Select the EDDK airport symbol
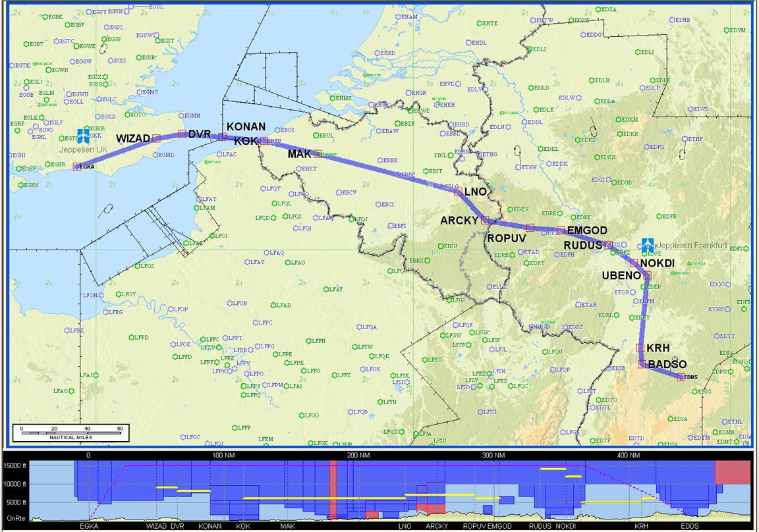The width and height of the screenshot is (759, 532). click(549, 164)
